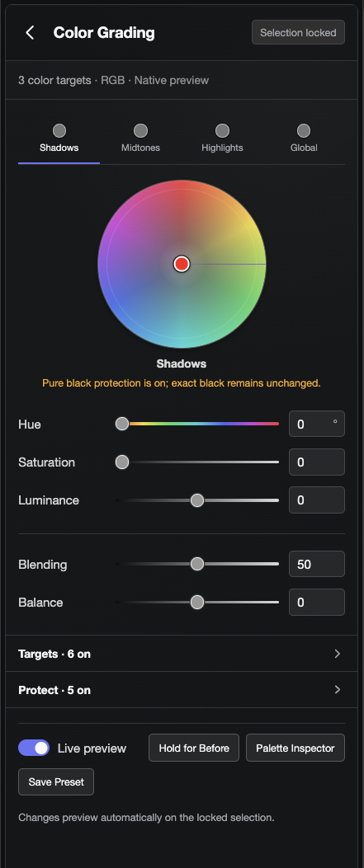Click the Live preview label
This screenshot has height=868, width=364.
92,748
